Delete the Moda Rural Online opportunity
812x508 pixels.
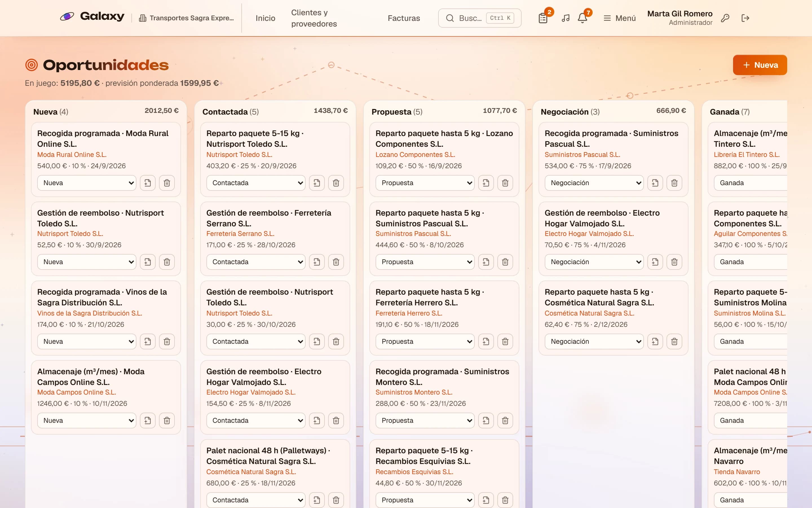167,183
